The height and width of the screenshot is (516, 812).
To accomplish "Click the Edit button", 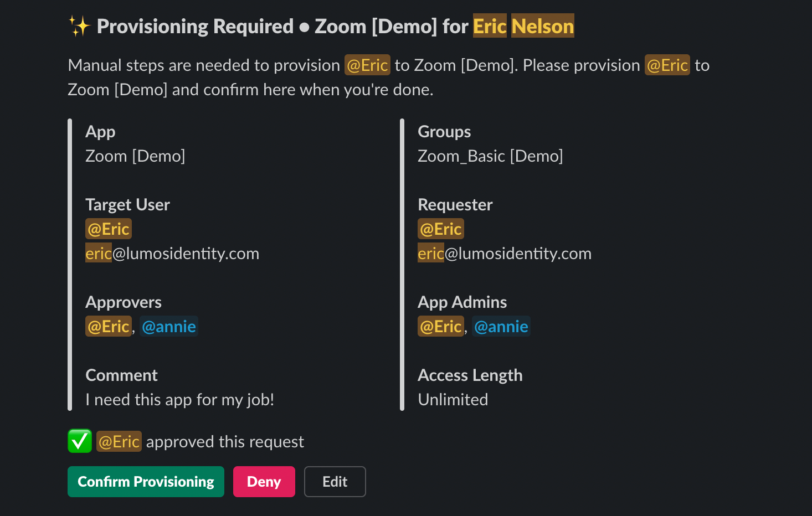I will [x=335, y=482].
